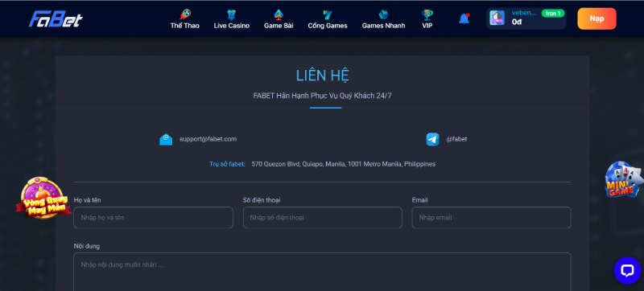
Task: Click the VIP trophy icon
Action: (427, 14)
